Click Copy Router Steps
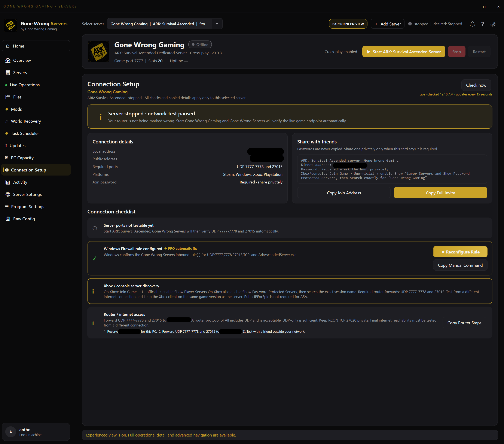Image resolution: width=504 pixels, height=444 pixels. (464, 323)
